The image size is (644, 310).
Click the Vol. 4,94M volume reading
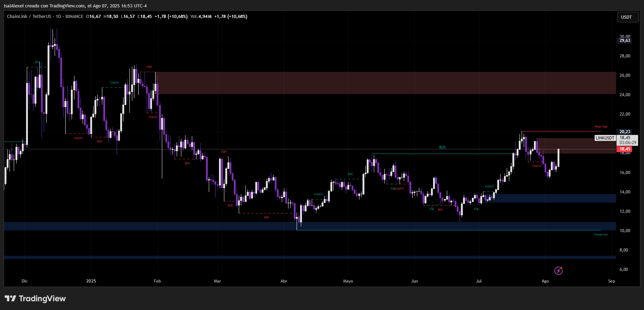201,17
